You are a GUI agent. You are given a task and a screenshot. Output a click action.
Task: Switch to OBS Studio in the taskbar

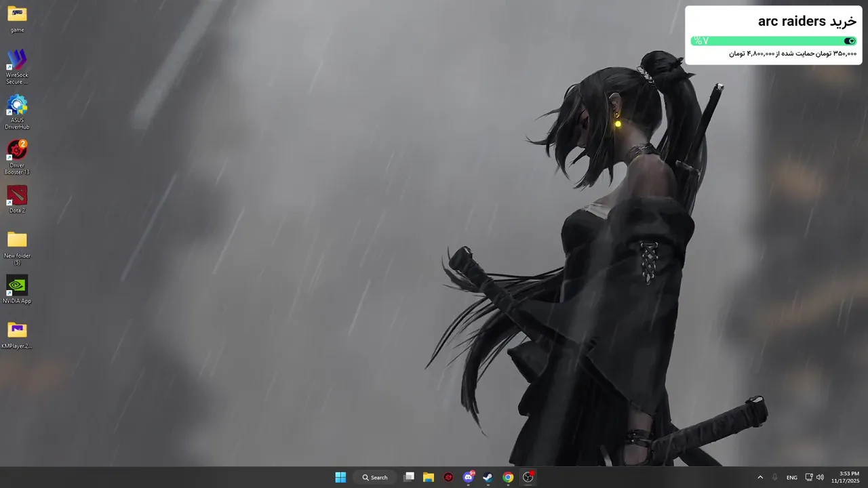tap(528, 477)
